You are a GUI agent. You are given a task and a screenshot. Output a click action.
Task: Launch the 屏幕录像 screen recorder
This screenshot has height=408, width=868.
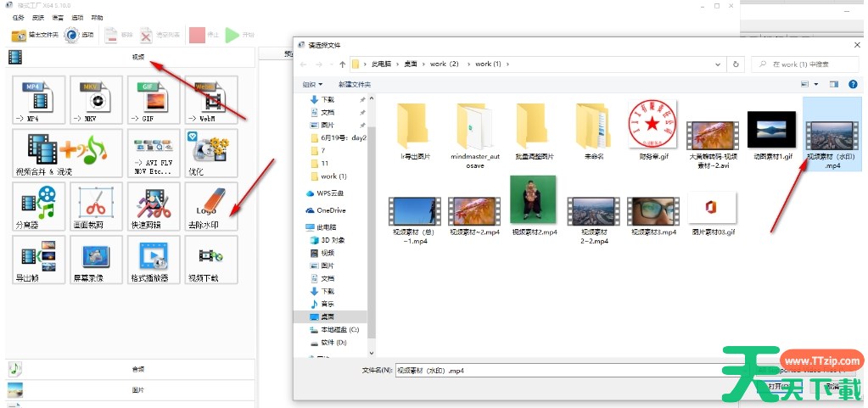pyautogui.click(x=96, y=260)
